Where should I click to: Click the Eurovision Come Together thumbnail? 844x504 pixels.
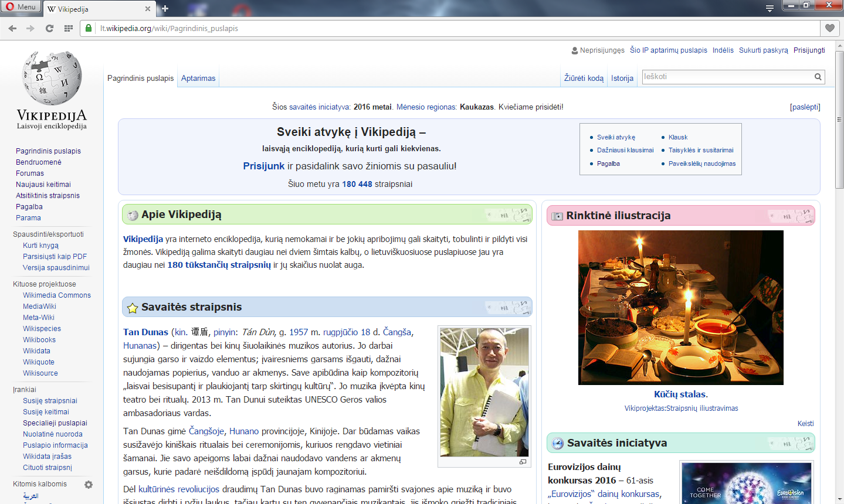[x=747, y=483]
